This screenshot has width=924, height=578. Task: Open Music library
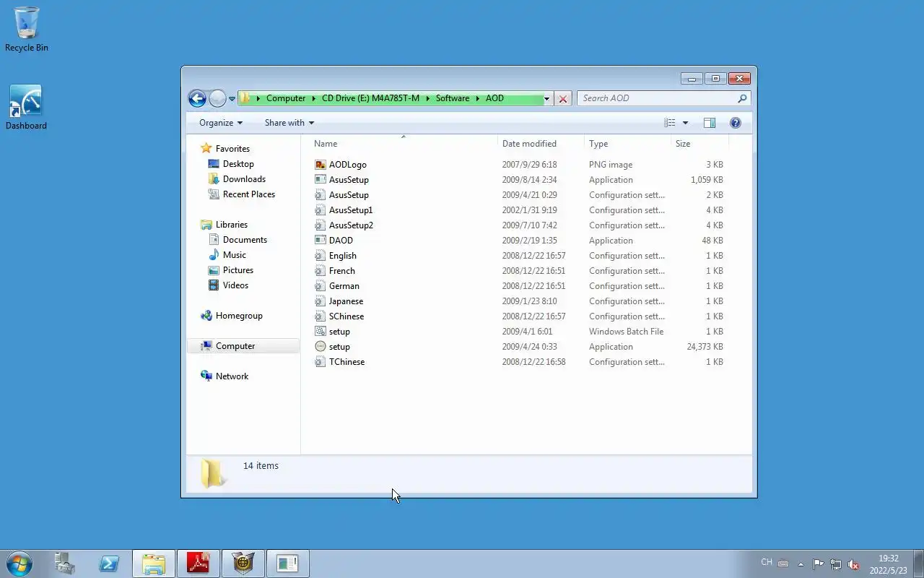234,255
